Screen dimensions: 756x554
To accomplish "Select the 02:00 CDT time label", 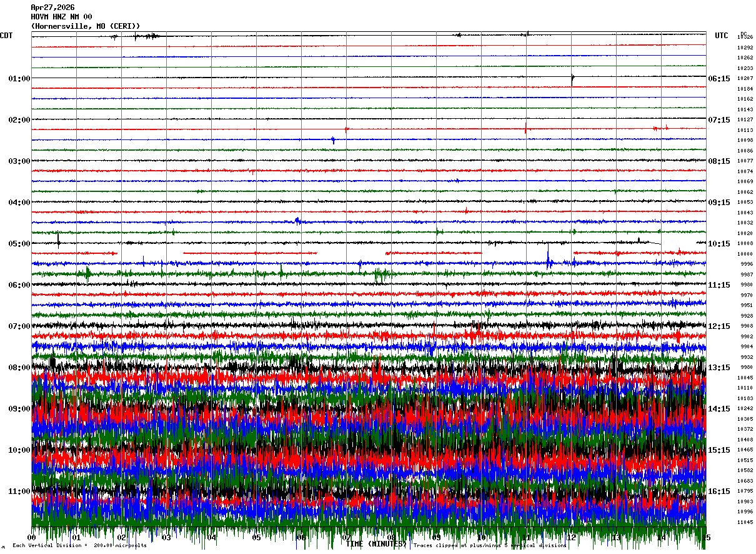I will (19, 120).
